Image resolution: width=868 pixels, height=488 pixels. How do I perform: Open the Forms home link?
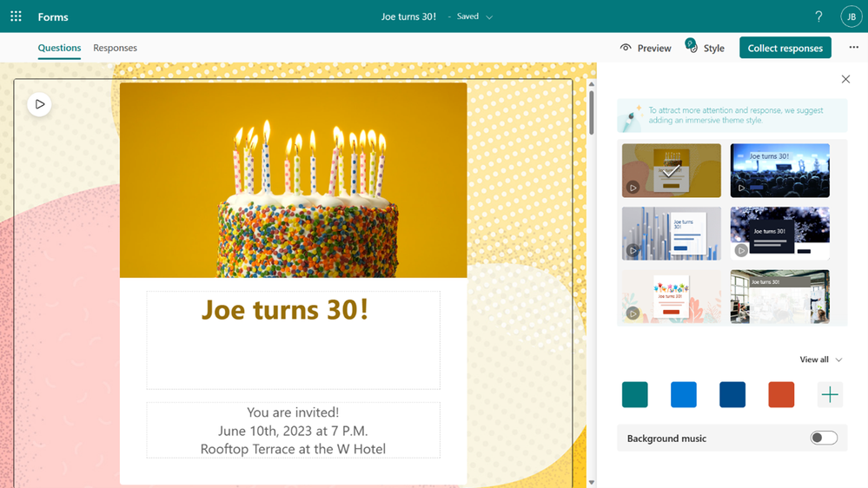53,16
